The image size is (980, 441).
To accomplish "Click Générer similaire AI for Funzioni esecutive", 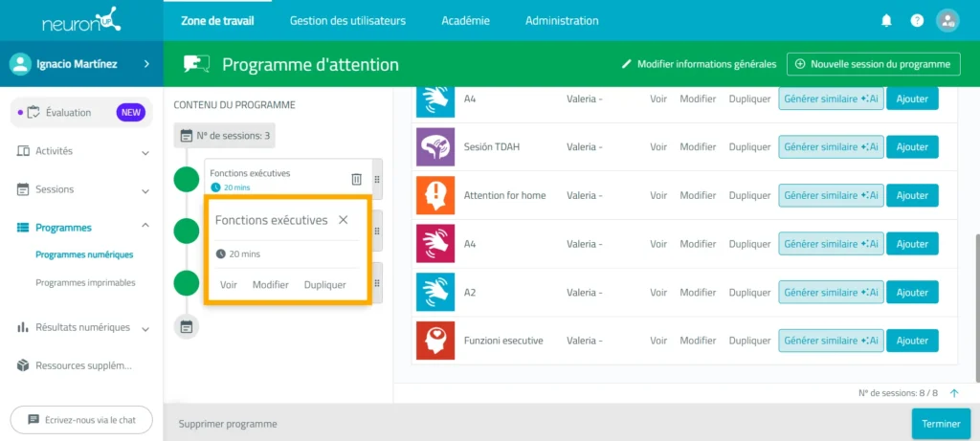I will click(x=832, y=341).
